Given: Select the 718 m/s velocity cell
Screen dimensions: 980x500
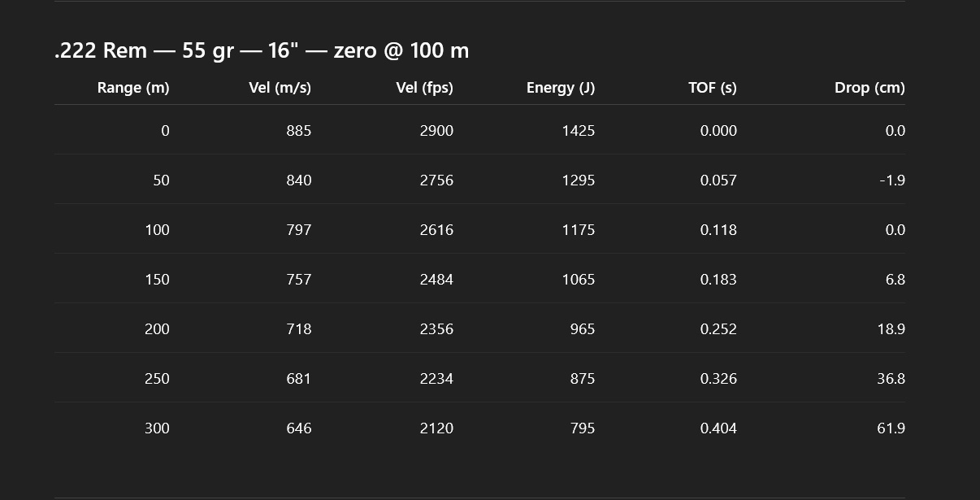Looking at the screenshot, I should 298,329.
